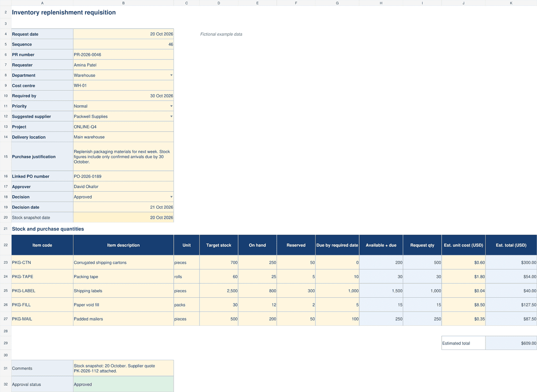Image resolution: width=537 pixels, height=392 pixels.
Task: Click the Sequence value 46
Action: point(124,44)
